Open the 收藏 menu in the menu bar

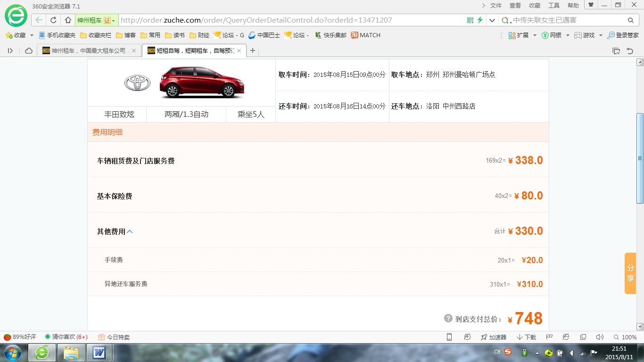pos(535,6)
